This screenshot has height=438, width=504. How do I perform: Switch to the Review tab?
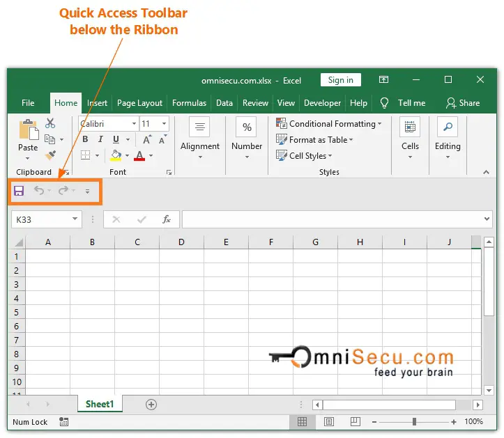[x=256, y=103]
